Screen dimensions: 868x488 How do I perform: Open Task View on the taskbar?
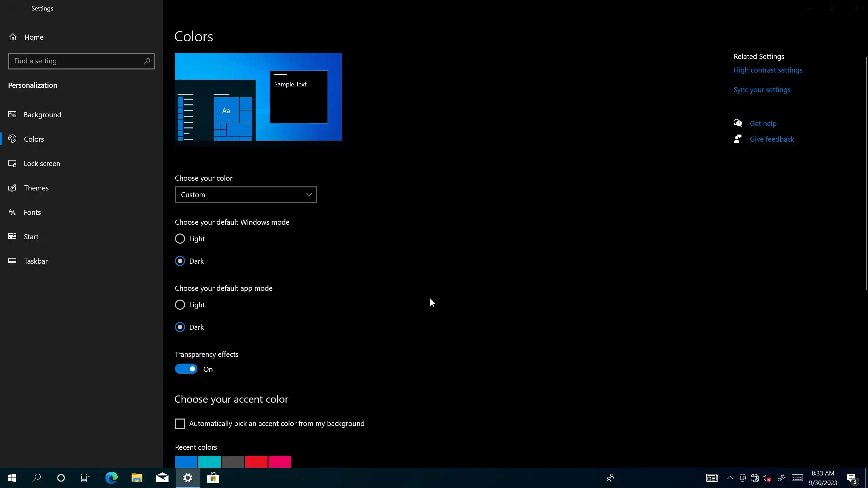85,478
